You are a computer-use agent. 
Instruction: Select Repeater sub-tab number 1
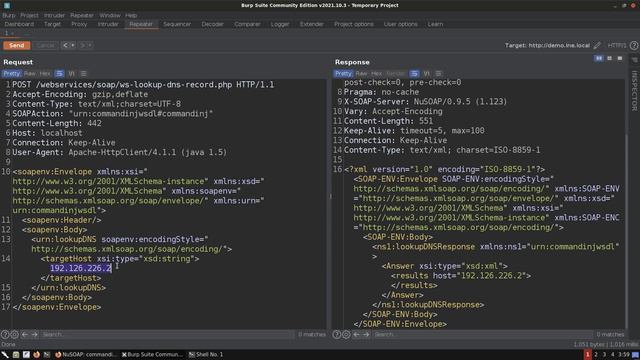point(7,33)
